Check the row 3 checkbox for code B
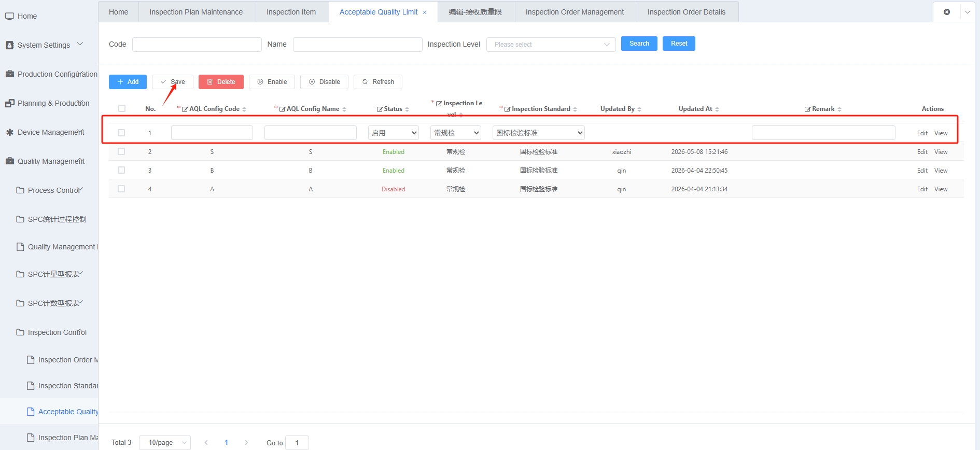The image size is (980, 450). point(121,170)
